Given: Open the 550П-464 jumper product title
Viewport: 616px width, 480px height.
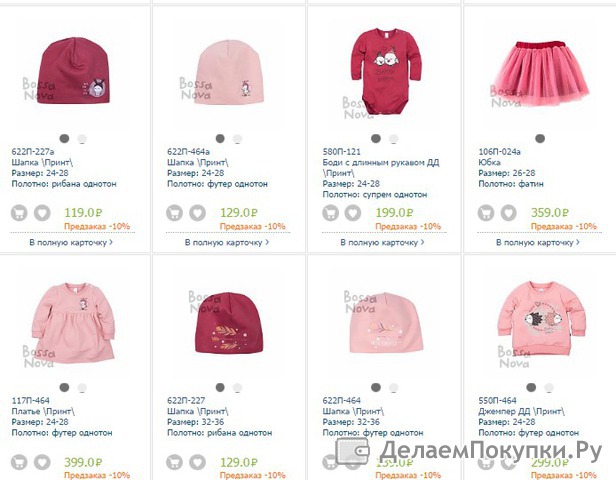Looking at the screenshot, I should (x=521, y=411).
